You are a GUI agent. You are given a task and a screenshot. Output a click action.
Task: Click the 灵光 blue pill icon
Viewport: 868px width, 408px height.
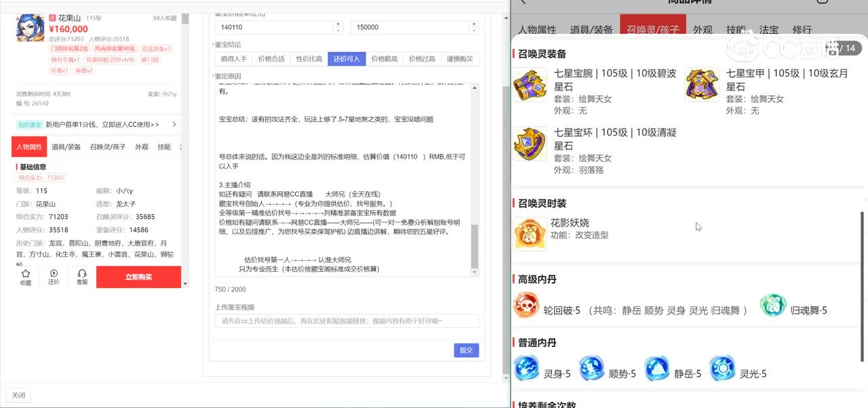pos(722,369)
